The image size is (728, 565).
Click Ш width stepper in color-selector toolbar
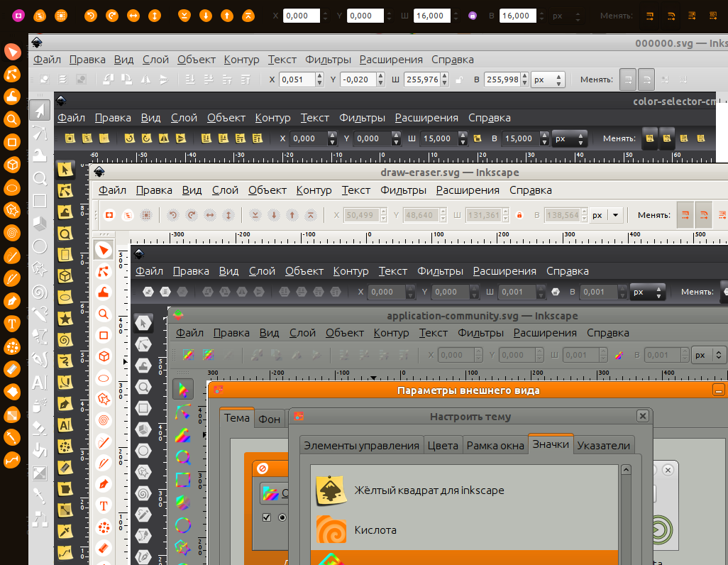coord(463,138)
